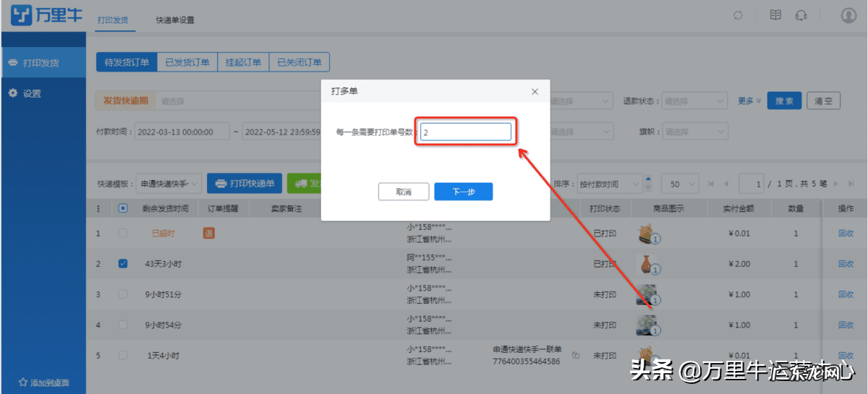Click 回收 link in row 3
Viewport: 868px width, 394px height.
pos(846,294)
